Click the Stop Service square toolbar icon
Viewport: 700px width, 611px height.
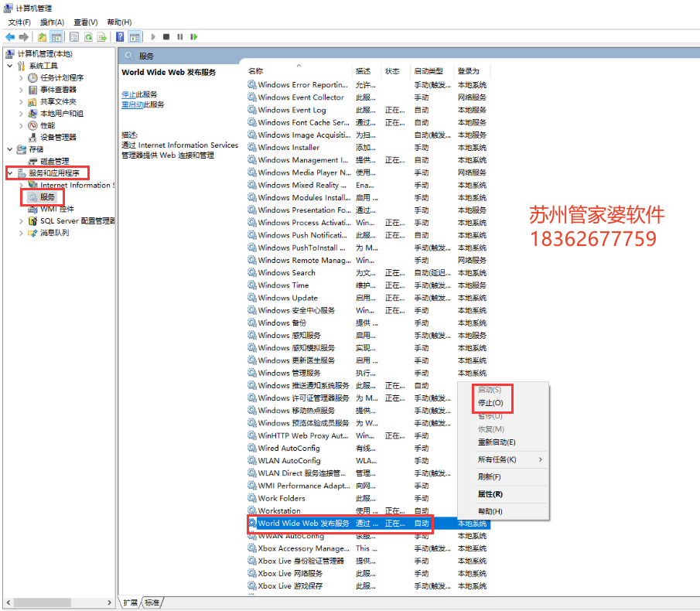coord(166,36)
